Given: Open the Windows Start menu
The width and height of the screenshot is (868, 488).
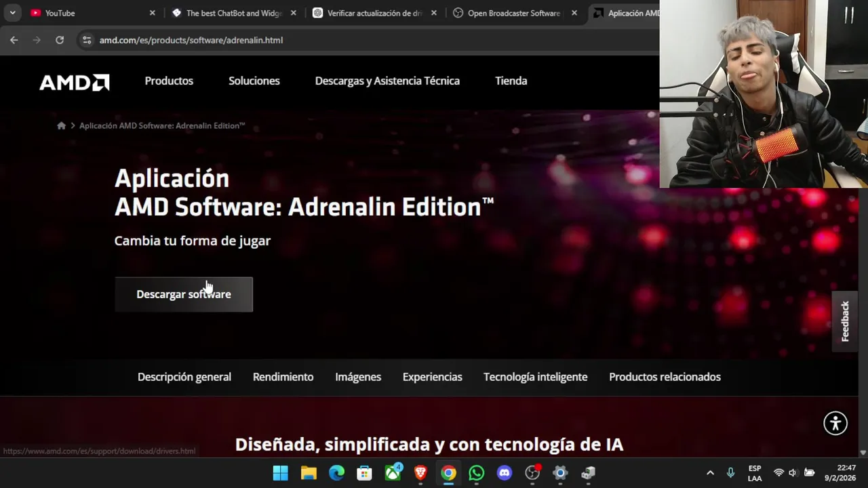Looking at the screenshot, I should click(x=280, y=472).
